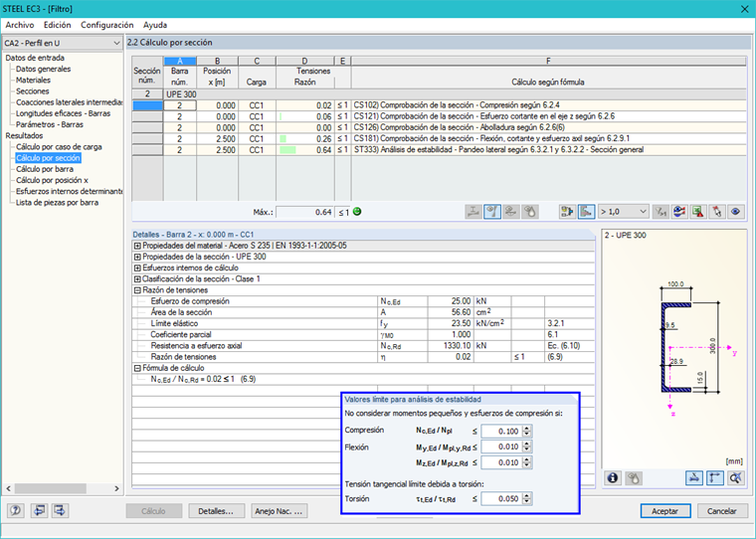Export table to Excel icon
Viewport: 756px width, 539px height.
click(697, 212)
